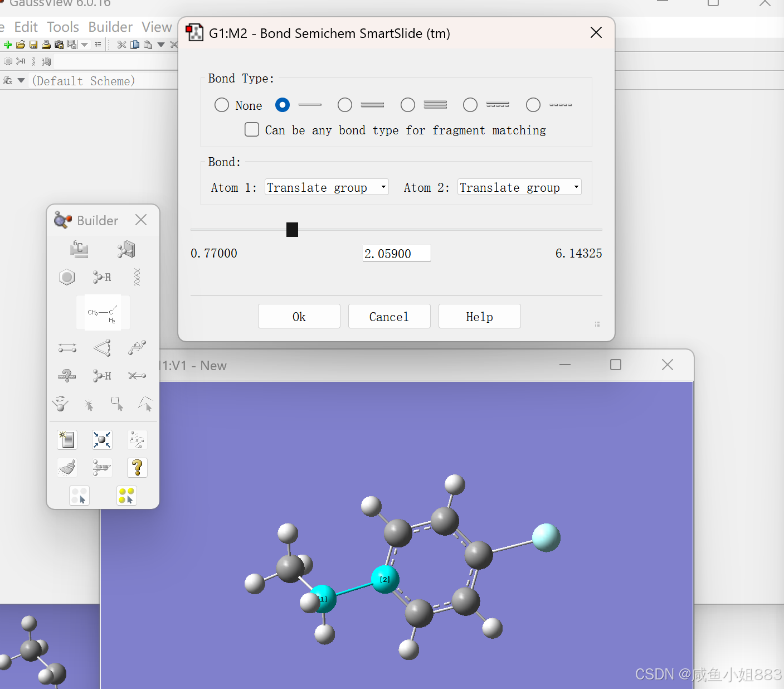Select the triple bond radio option
The image size is (784, 689).
coord(408,105)
